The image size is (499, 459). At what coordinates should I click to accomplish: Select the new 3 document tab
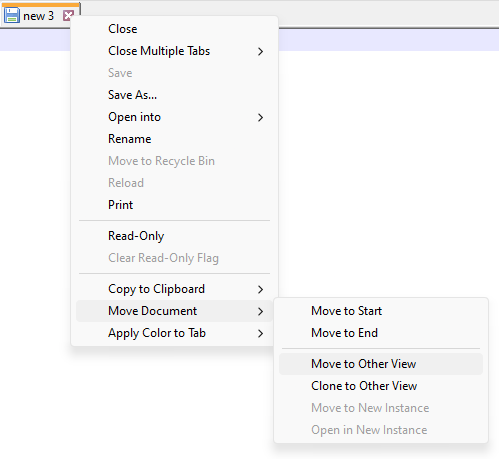click(38, 16)
